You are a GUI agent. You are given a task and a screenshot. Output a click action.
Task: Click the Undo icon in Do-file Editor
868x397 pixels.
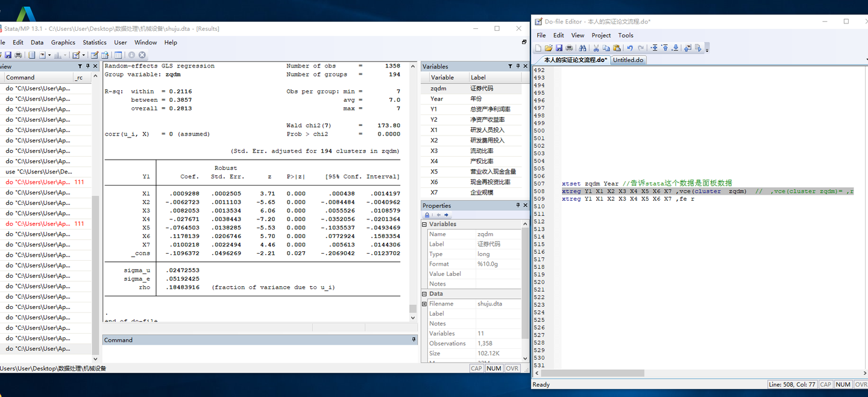630,48
